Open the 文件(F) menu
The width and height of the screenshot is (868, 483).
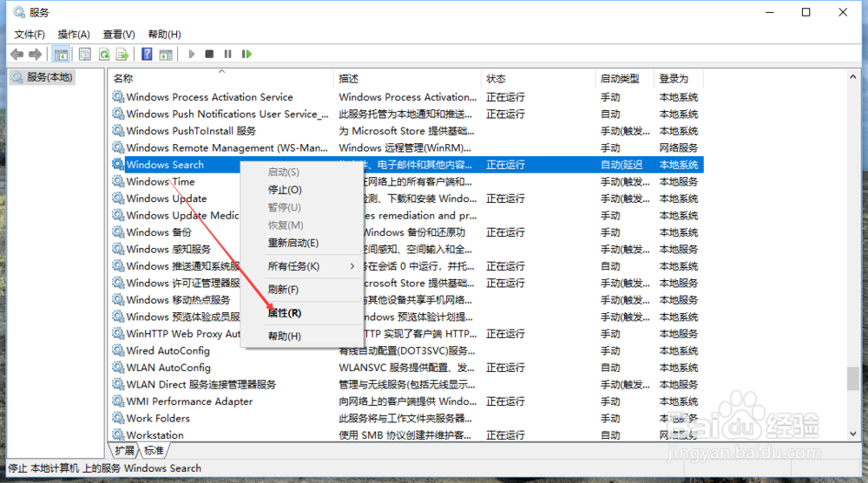(30, 35)
